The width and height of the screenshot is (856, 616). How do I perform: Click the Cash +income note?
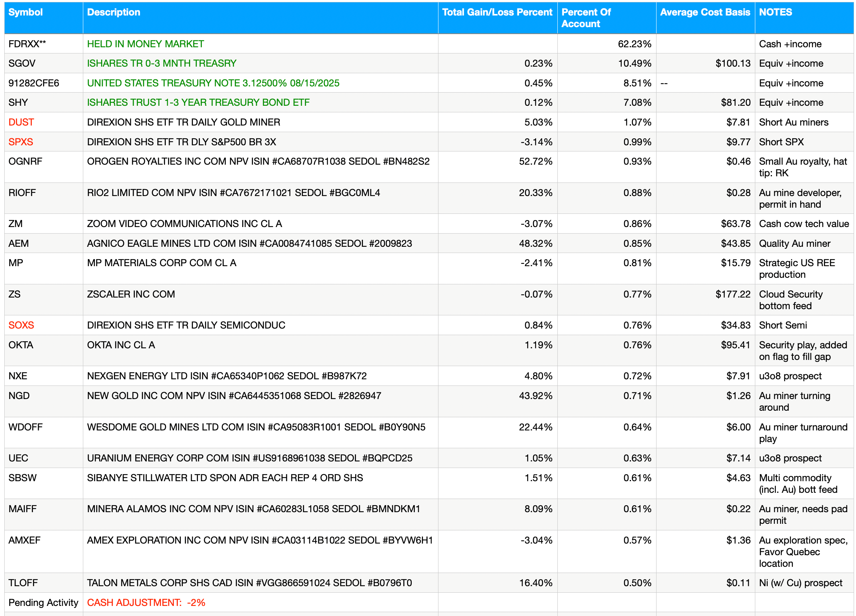(x=790, y=44)
